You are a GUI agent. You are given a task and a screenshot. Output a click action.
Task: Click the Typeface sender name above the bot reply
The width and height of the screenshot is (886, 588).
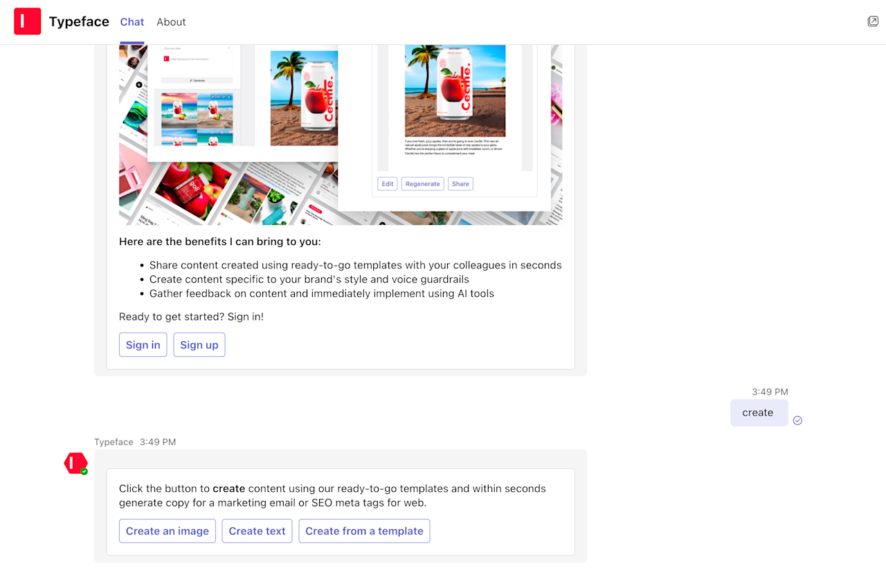point(114,441)
